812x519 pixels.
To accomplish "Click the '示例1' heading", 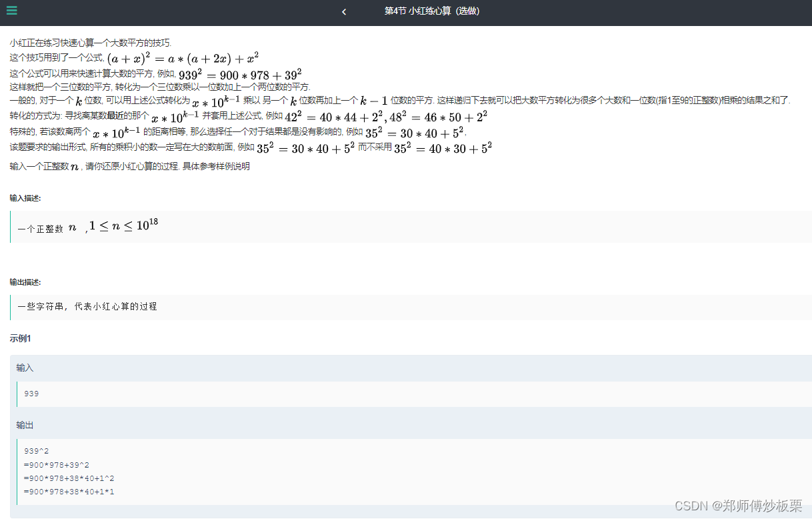I will pyautogui.click(x=21, y=338).
